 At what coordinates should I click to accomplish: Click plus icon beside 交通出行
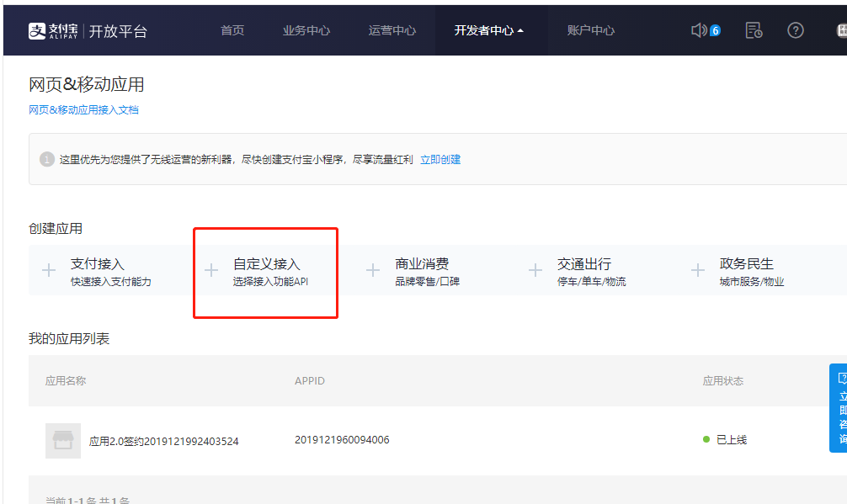535,270
